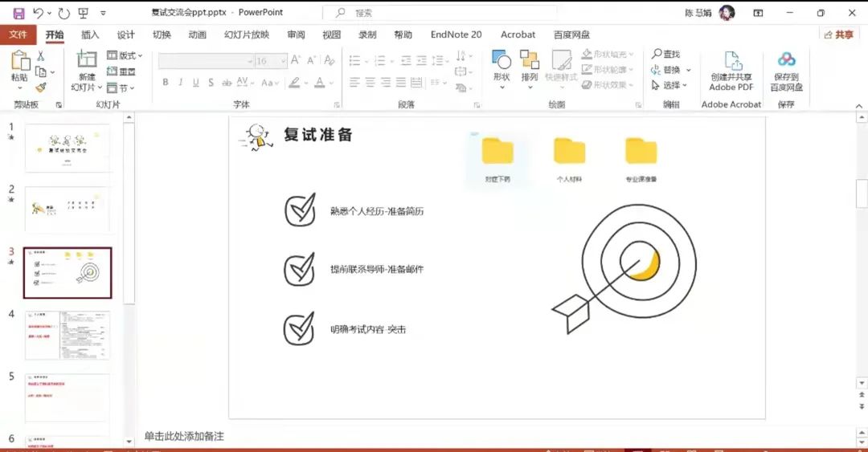Center align text
Image resolution: width=868 pixels, height=452 pixels.
point(371,83)
